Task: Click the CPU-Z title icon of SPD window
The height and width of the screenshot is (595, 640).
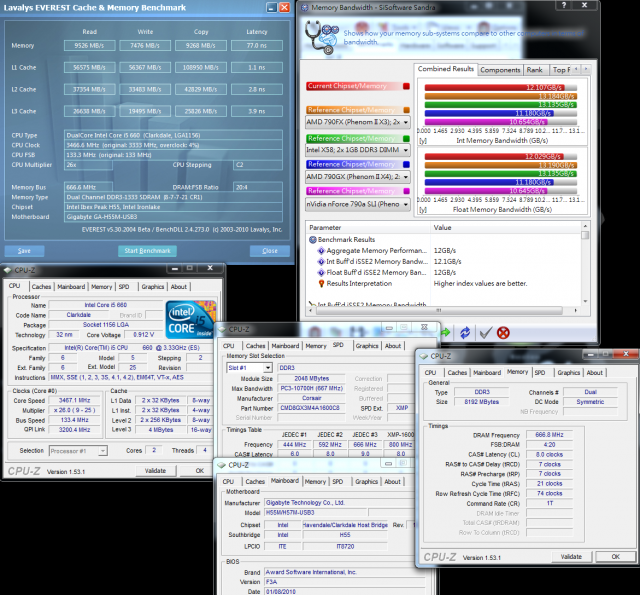Action: pos(222,329)
